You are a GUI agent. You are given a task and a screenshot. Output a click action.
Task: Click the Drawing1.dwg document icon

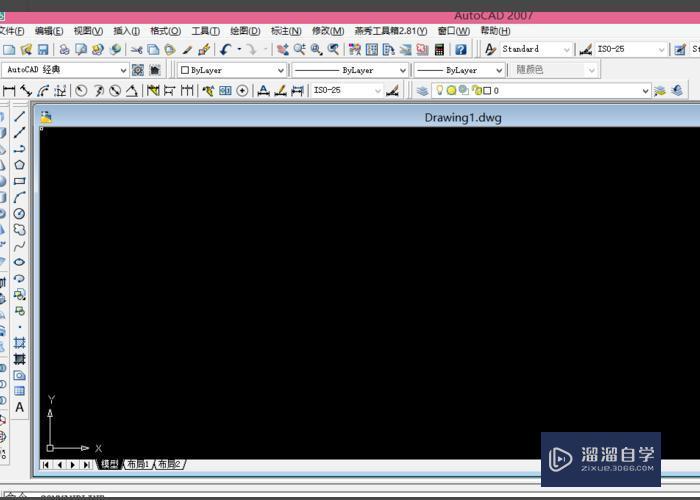46,117
